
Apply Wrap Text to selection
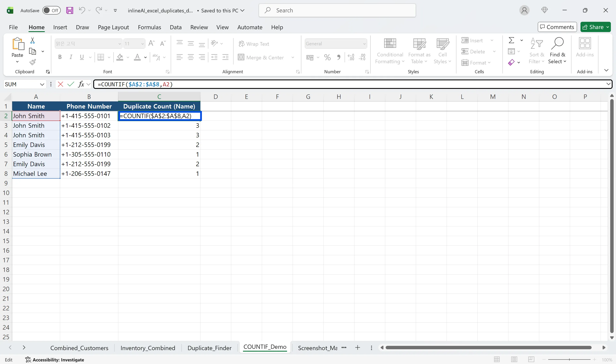pyautogui.click(x=254, y=44)
